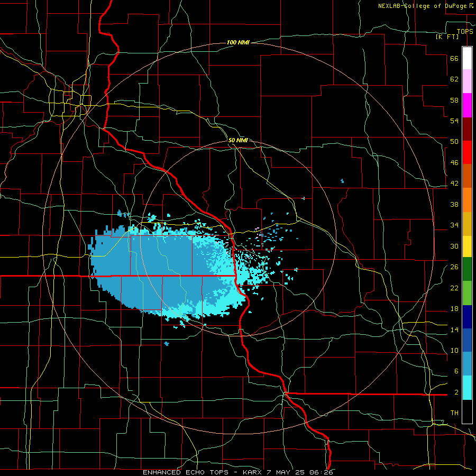
Task: Click the dark green legend swatch
Action: click(467, 269)
